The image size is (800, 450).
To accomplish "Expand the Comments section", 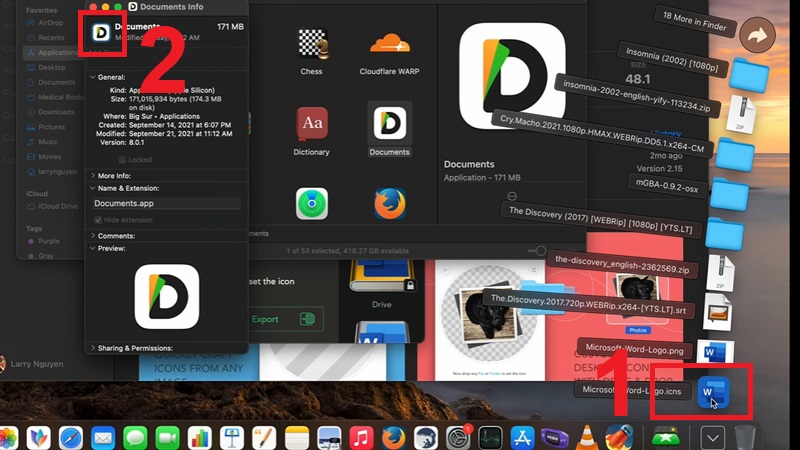I will tap(92, 236).
